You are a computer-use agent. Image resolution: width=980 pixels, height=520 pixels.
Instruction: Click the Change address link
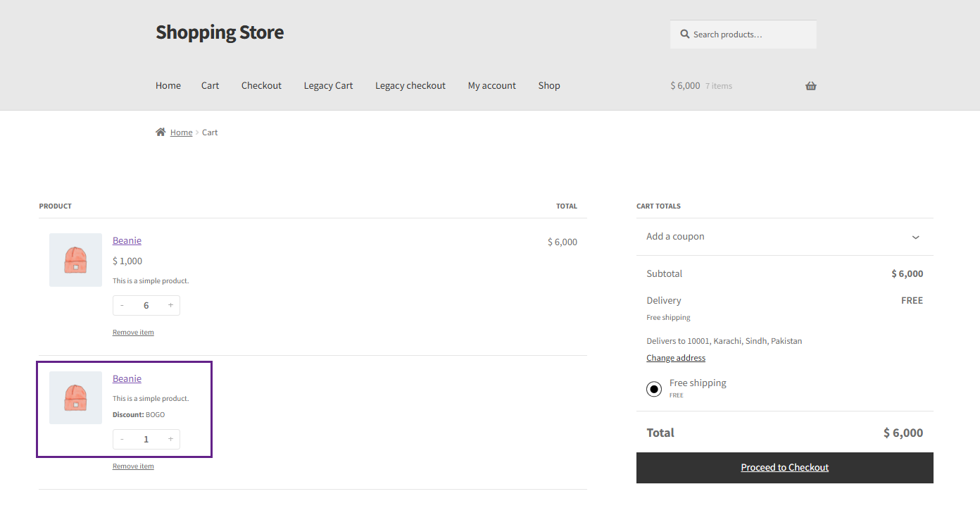click(676, 358)
